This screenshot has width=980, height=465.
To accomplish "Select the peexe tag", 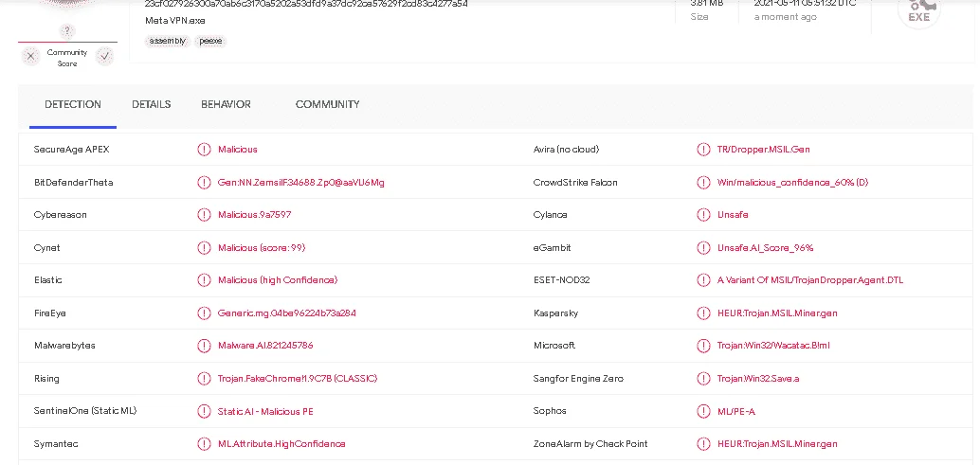I will coord(210,41).
